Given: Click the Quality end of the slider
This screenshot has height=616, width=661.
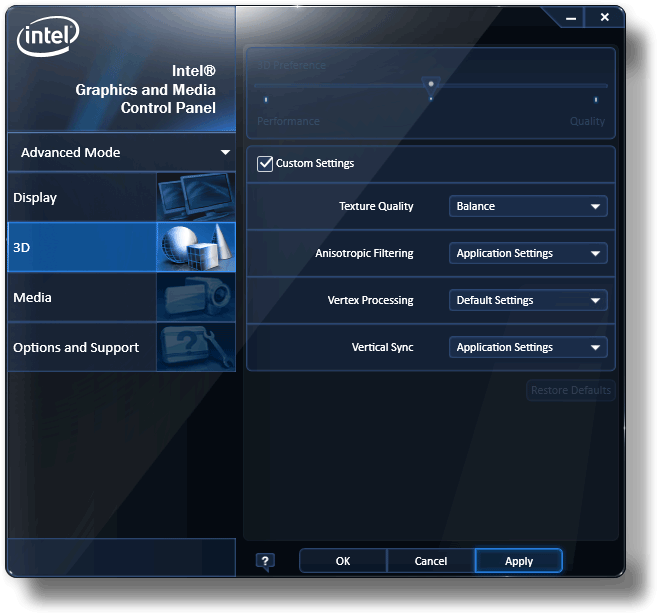Looking at the screenshot, I should (596, 100).
